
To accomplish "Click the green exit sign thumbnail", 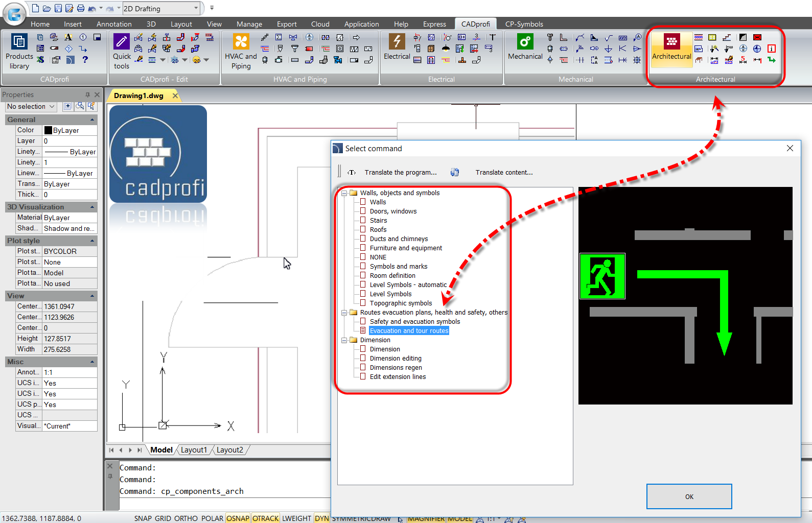I will coord(602,276).
